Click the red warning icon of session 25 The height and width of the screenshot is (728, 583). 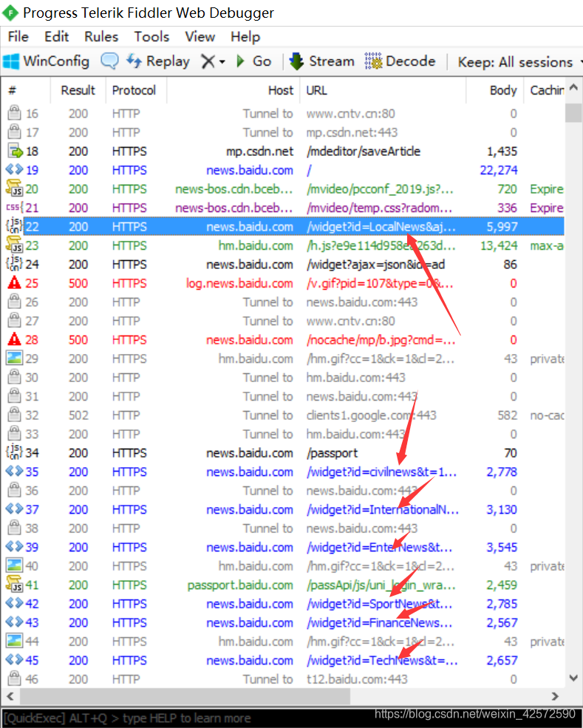pyautogui.click(x=14, y=283)
